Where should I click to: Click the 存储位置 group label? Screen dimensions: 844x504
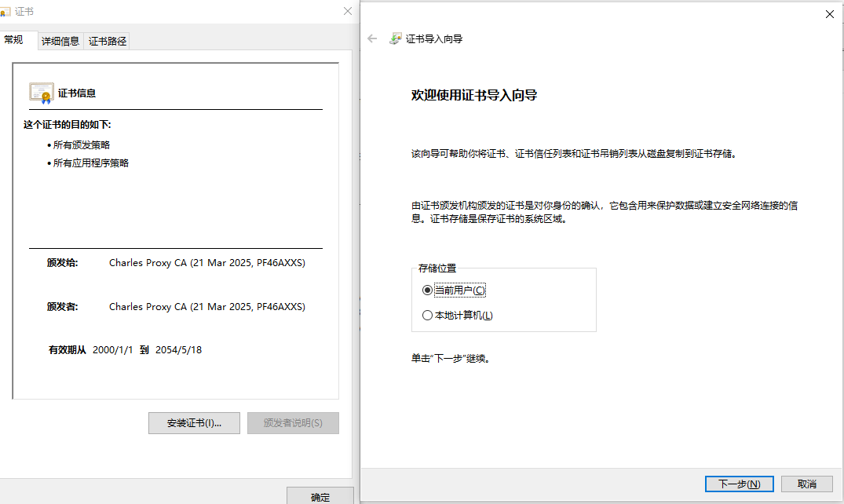coord(437,268)
